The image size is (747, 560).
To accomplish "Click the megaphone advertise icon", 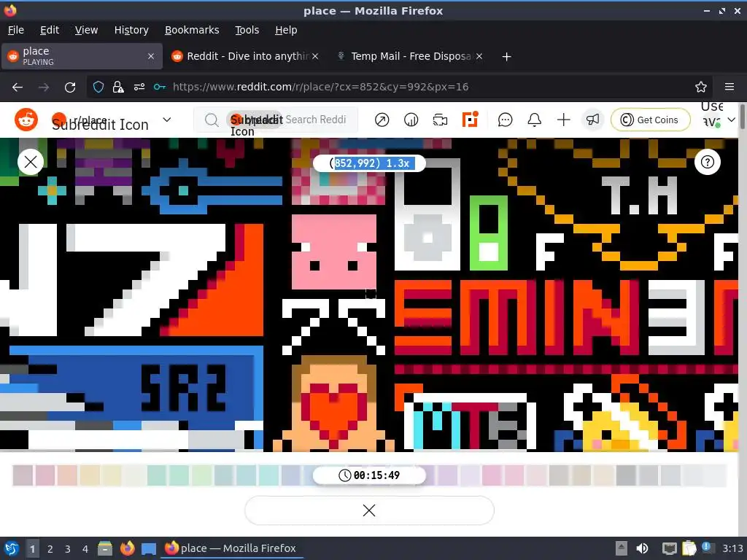I will (592, 120).
